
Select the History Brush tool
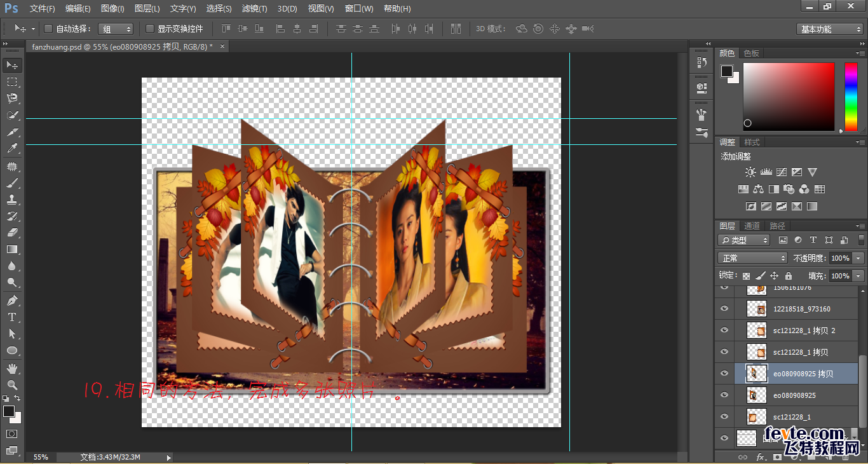(12, 216)
